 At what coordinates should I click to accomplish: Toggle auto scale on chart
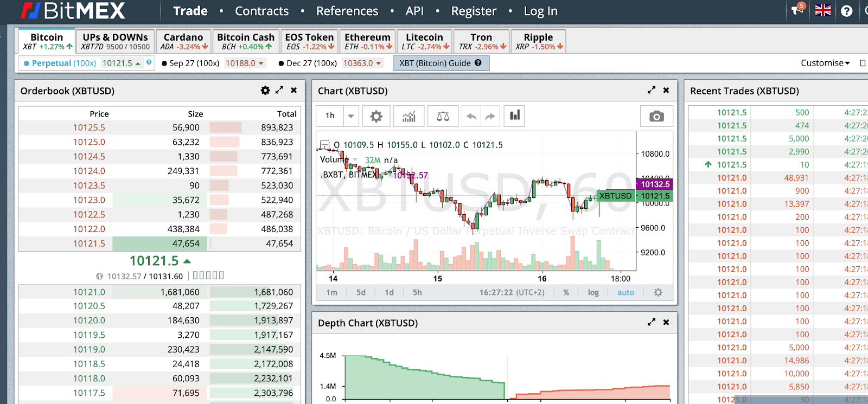pos(626,292)
